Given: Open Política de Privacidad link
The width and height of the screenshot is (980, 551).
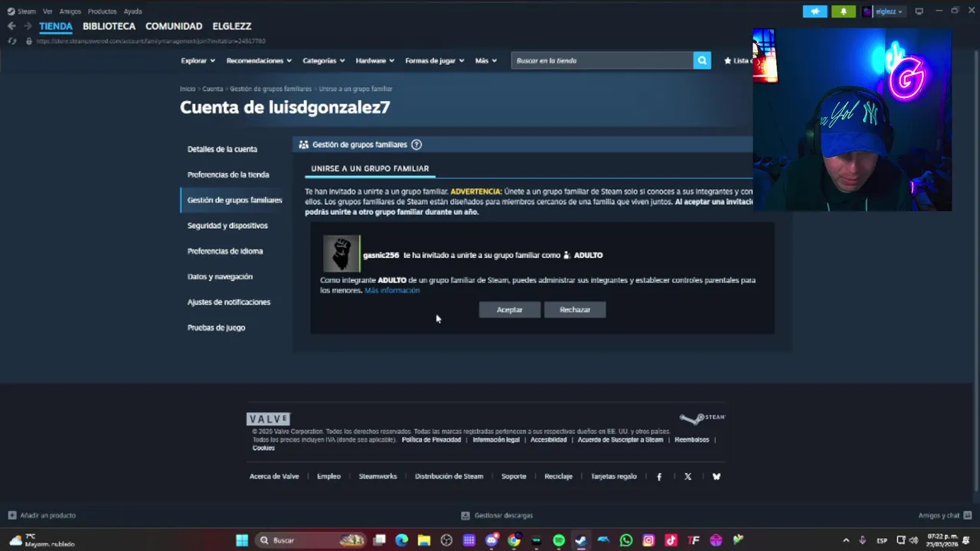Looking at the screenshot, I should (431, 440).
